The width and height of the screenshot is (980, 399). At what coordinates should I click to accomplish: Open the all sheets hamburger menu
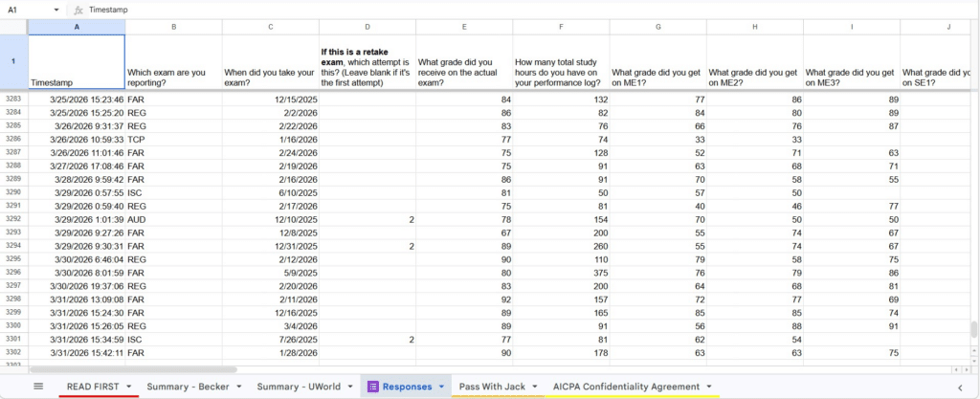(x=38, y=387)
